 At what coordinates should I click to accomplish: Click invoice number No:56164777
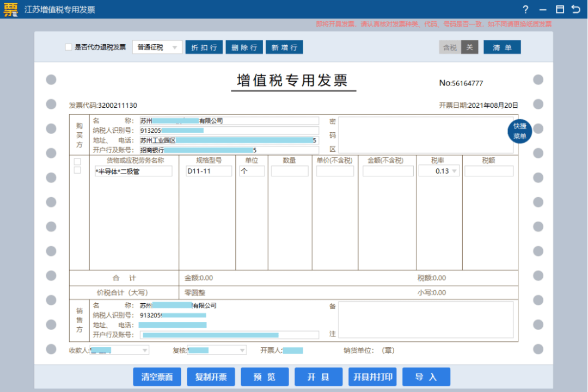(461, 83)
